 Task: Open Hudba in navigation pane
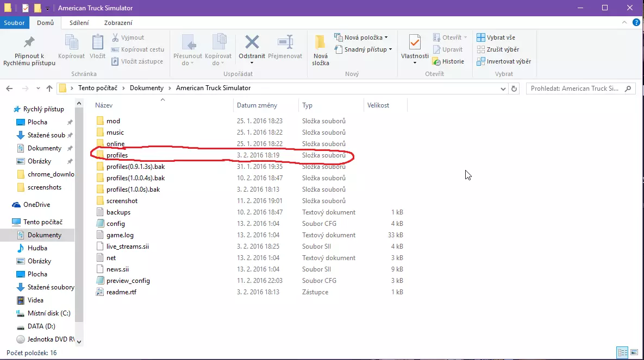(37, 248)
